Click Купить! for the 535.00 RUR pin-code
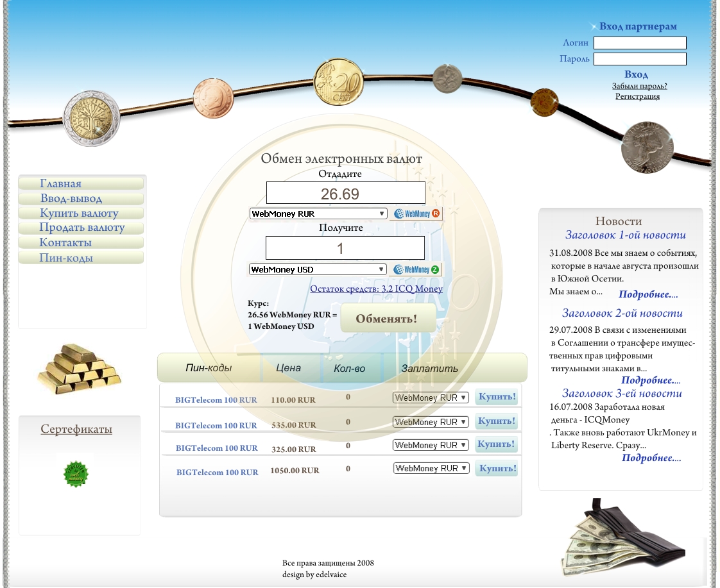 [x=497, y=421]
